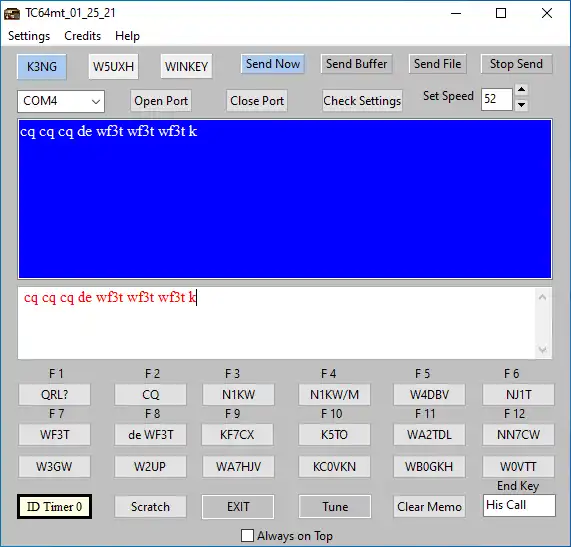
Task: Minimize the TC64mt window
Action: (x=456, y=13)
